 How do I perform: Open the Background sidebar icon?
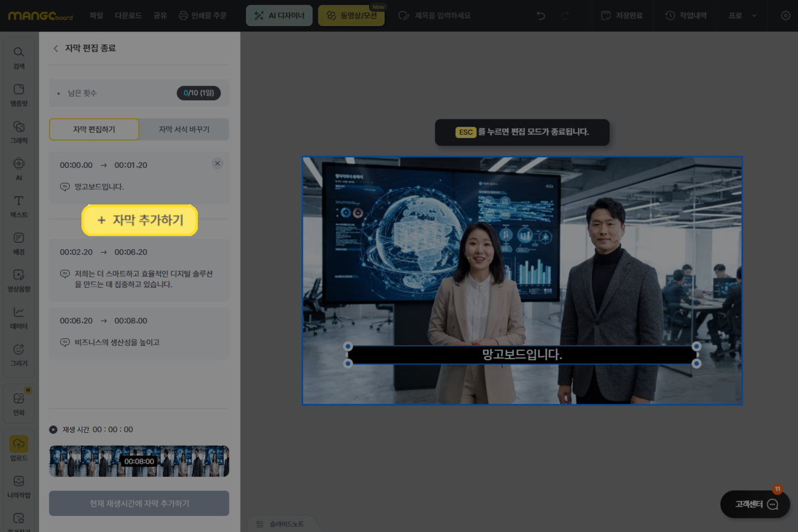coord(19,243)
